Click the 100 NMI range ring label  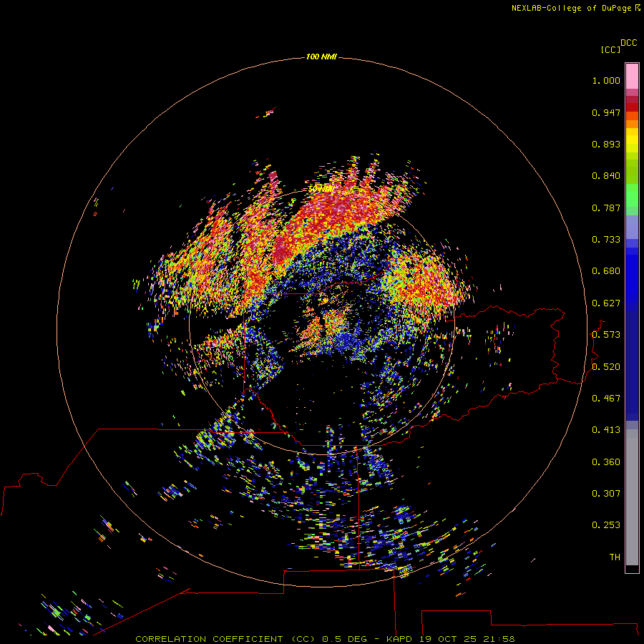pos(321,57)
